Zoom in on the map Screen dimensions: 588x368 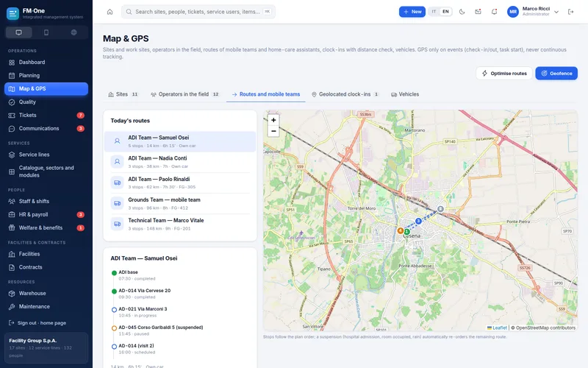pos(273,120)
